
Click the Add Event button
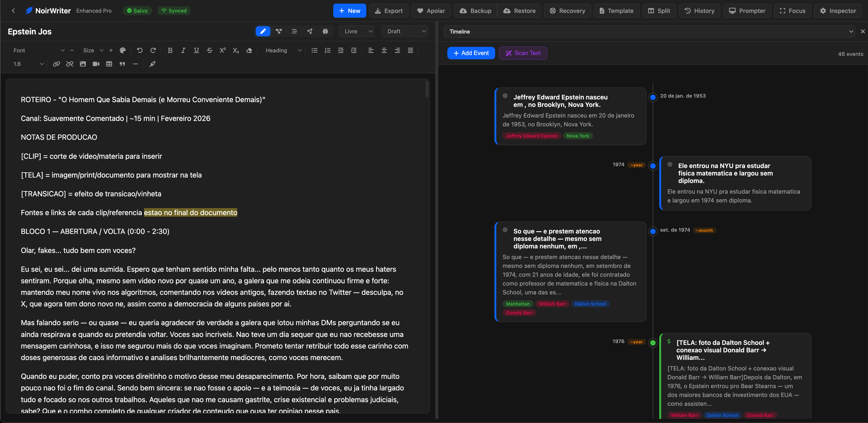pos(471,53)
